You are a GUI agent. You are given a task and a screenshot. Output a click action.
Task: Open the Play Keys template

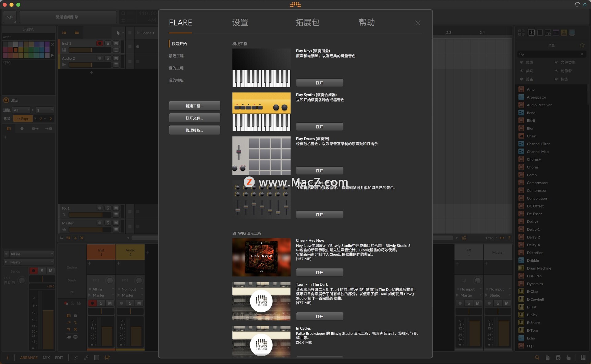point(320,83)
